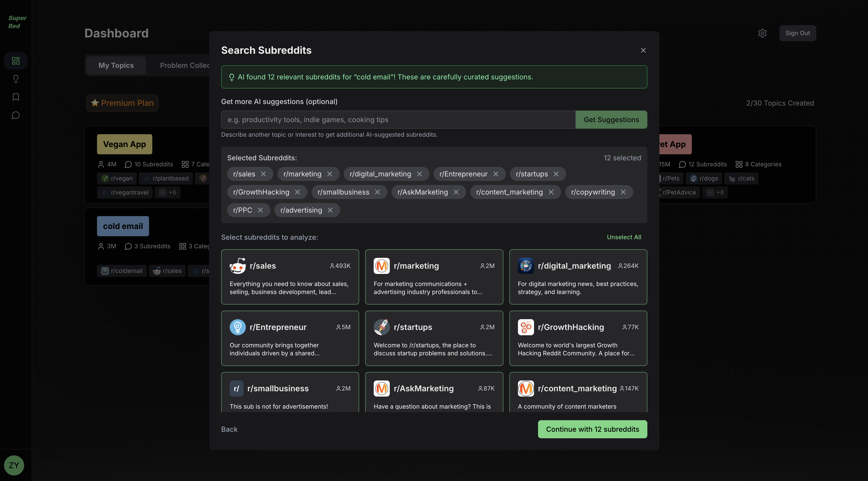This screenshot has height=481, width=868.
Task: Remove r/copywriting from selected subreddits
Action: 623,192
